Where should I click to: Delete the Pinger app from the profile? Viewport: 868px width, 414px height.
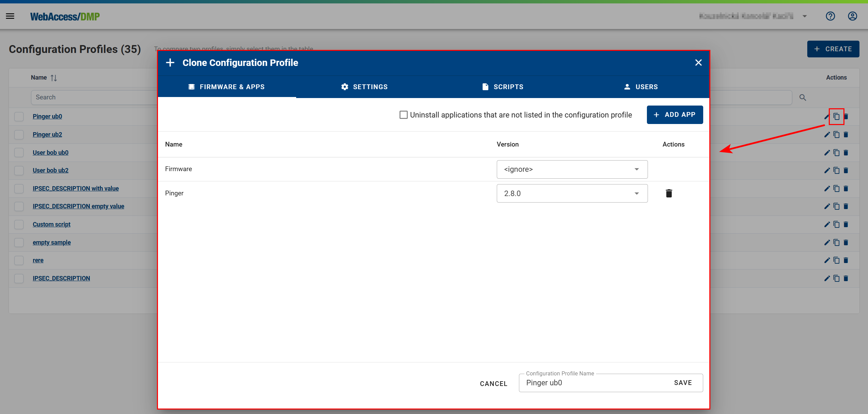[x=668, y=193]
